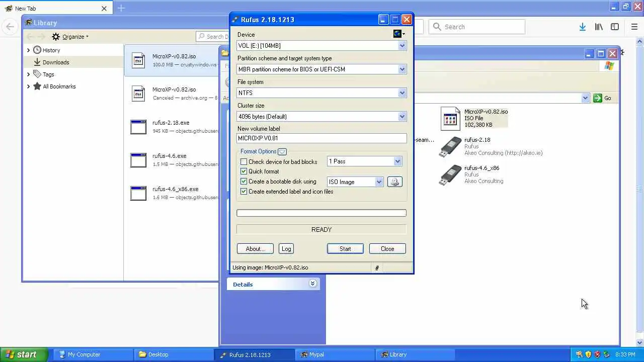The image size is (644, 362).
Task: Select the rufus-4.6_x86 USB drive icon in Explorer
Action: (x=450, y=175)
